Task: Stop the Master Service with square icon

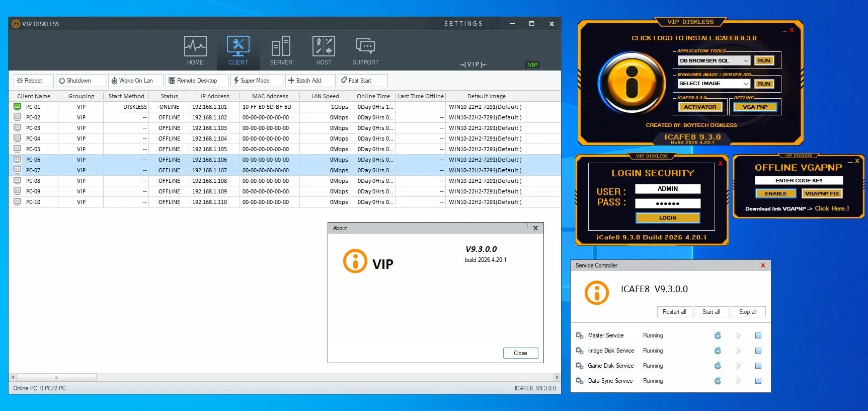Action: [758, 335]
